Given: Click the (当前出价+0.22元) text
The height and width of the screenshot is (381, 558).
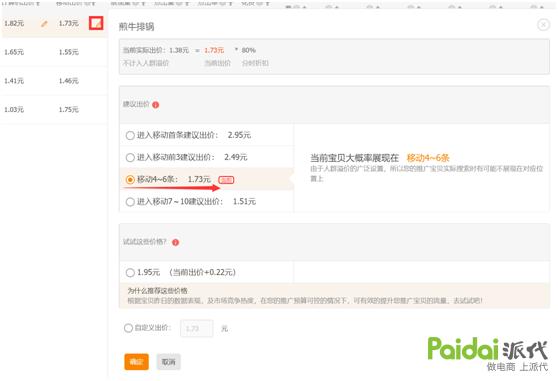Looking at the screenshot, I should tap(202, 272).
